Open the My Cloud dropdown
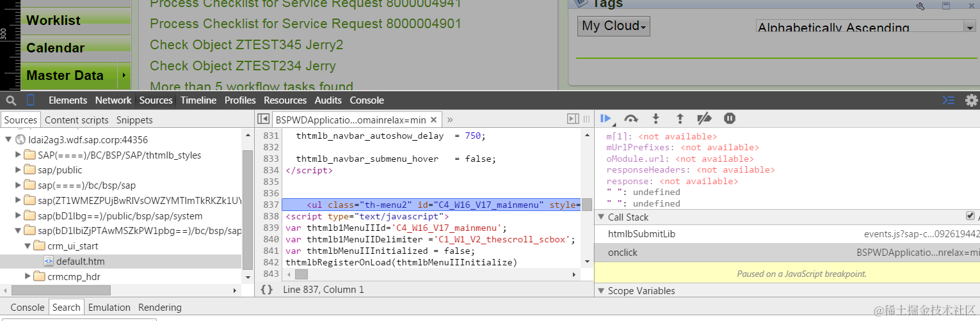 [x=614, y=26]
